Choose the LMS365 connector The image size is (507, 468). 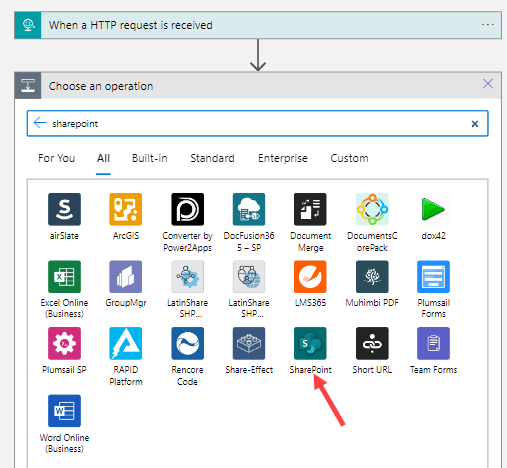(x=310, y=277)
